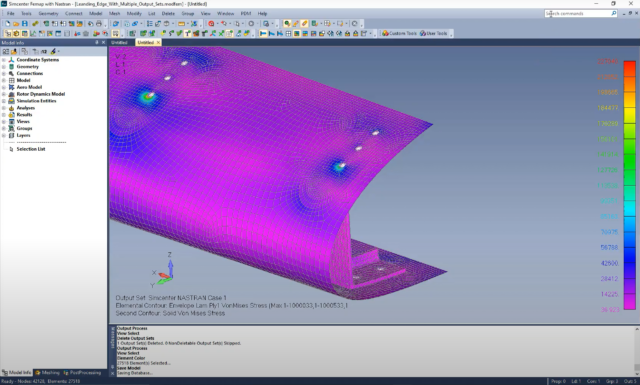Open the Custom Tools toolbar menu
The image size is (640, 385).
tap(399, 33)
